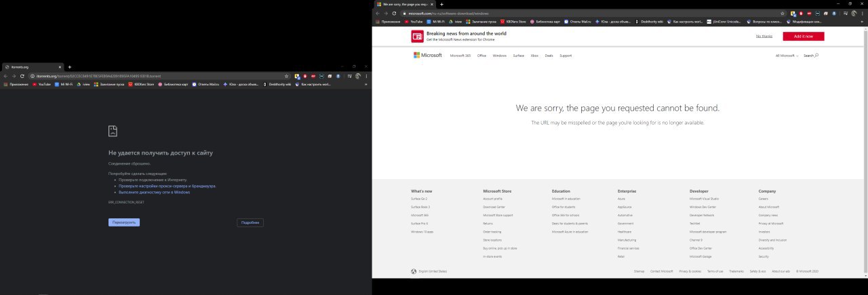868x295 pixels.
Task: Click sad page error icon
Action: tap(113, 131)
